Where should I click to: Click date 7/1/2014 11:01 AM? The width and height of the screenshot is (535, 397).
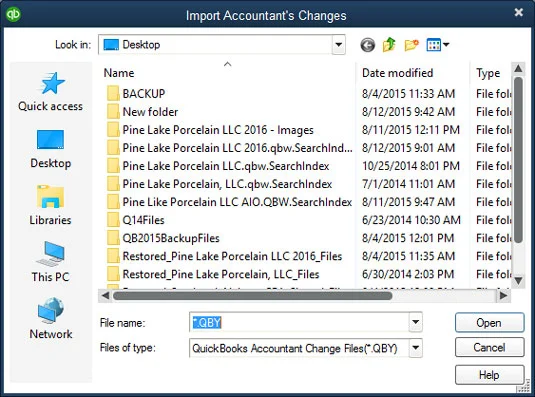click(x=408, y=184)
